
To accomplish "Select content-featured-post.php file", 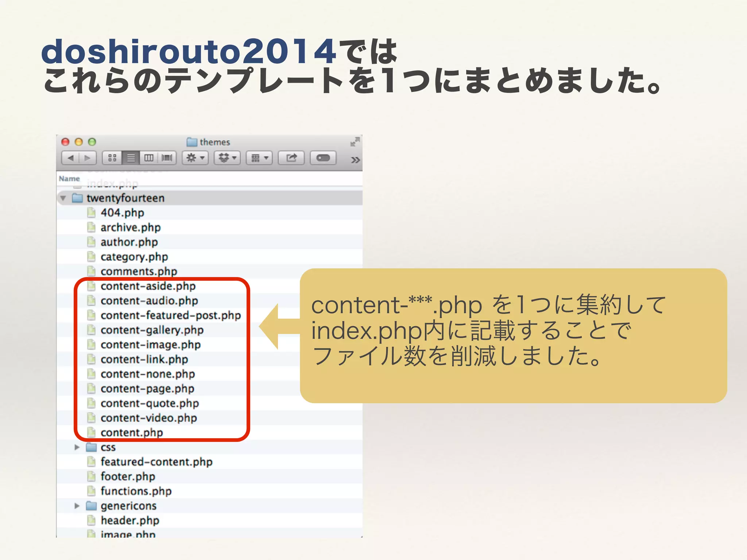I will pos(171,315).
